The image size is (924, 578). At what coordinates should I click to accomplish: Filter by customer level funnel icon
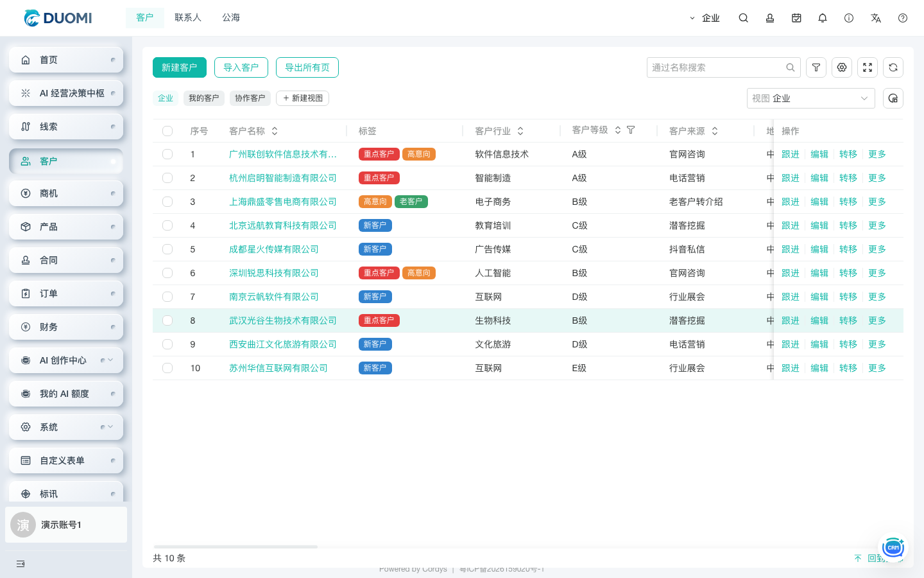coord(631,130)
